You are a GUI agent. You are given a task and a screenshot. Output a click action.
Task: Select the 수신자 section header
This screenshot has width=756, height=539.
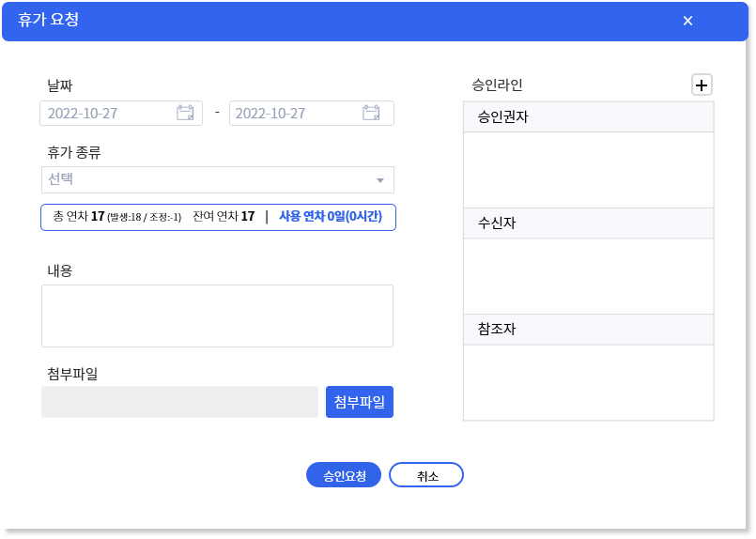(x=588, y=223)
